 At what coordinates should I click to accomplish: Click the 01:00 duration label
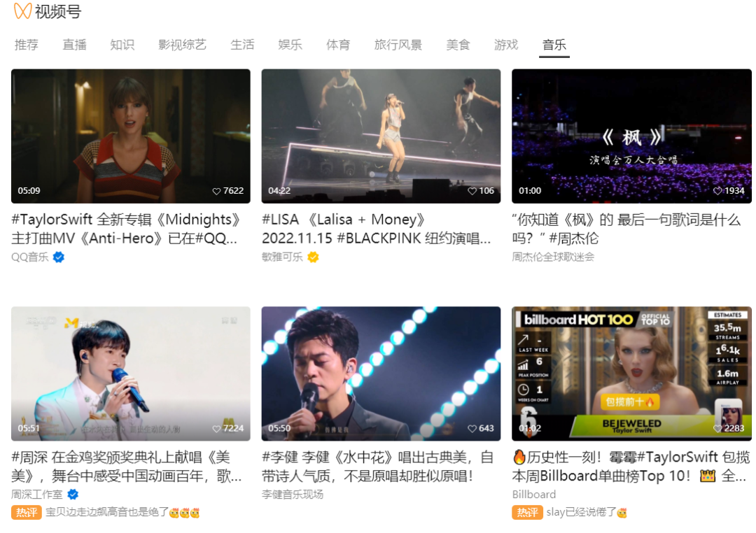coord(530,191)
